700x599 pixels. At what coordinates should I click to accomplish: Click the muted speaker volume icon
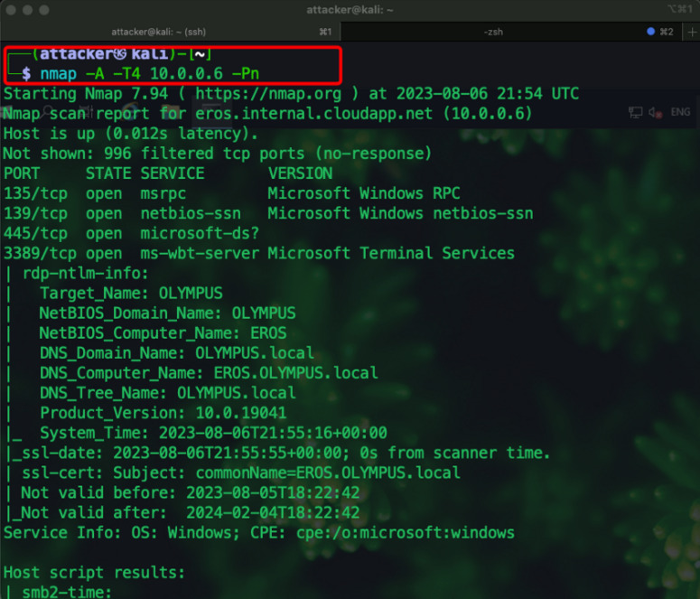pos(657,113)
